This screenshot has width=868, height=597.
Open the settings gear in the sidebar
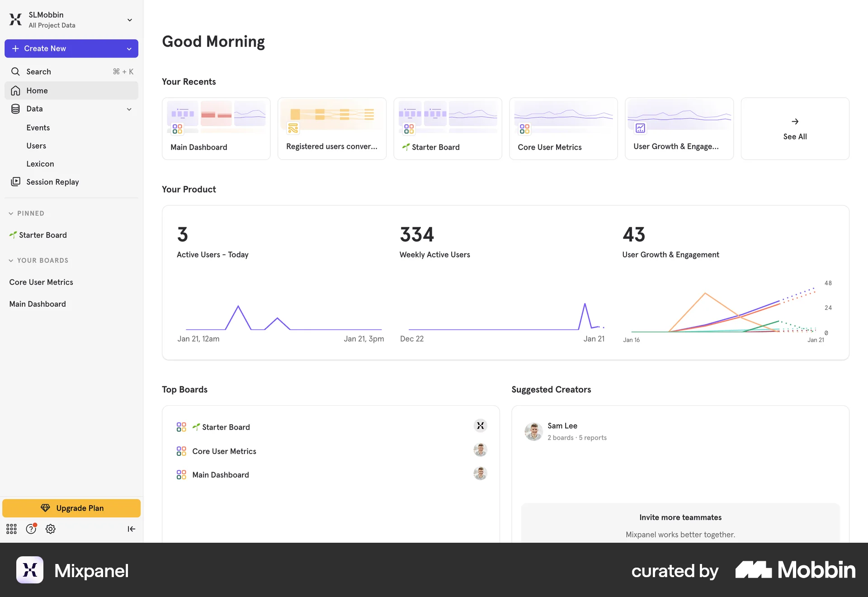click(x=50, y=529)
